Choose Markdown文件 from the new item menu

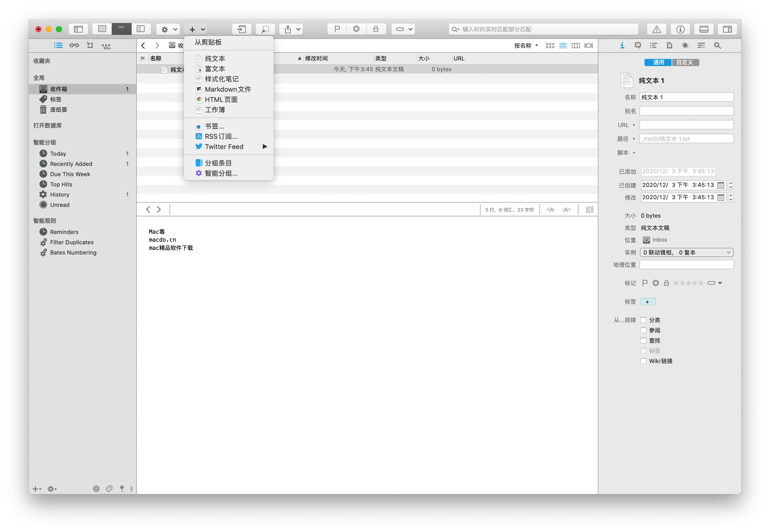[x=228, y=89]
